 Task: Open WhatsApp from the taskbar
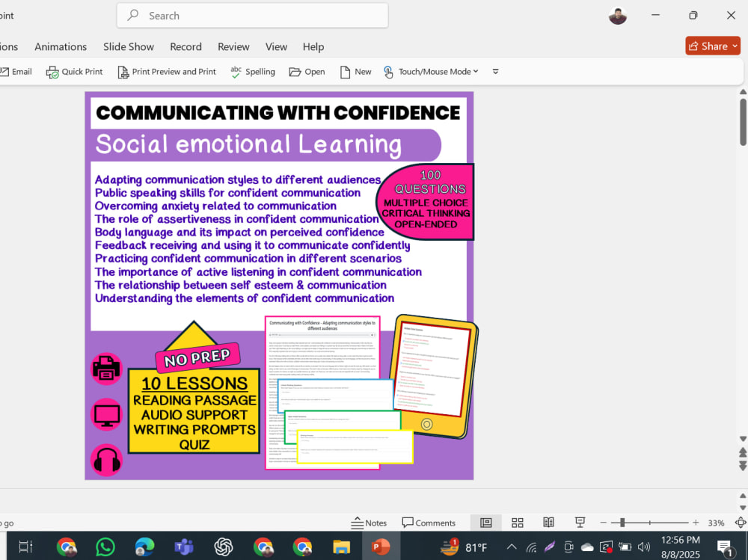(105, 547)
